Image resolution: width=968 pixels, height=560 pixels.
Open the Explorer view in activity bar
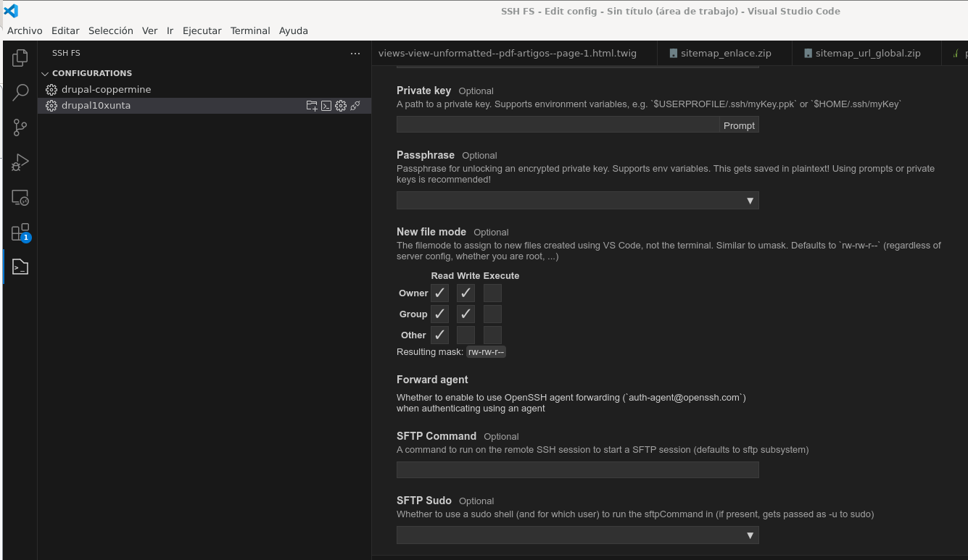click(20, 58)
